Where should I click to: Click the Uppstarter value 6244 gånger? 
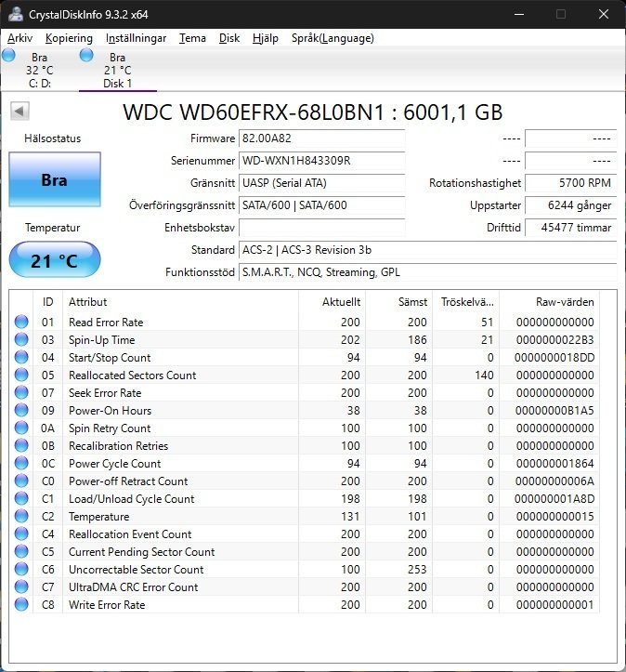pos(570,205)
